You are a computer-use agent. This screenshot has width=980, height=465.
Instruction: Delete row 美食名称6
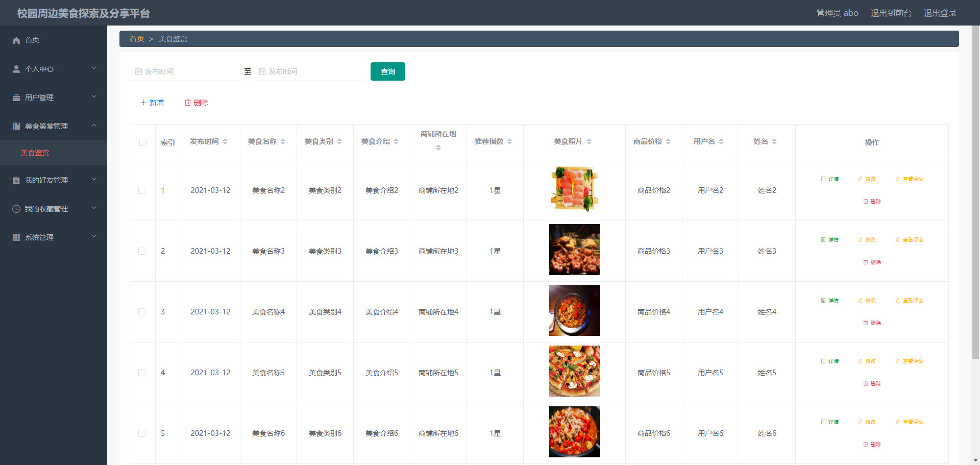coord(872,445)
